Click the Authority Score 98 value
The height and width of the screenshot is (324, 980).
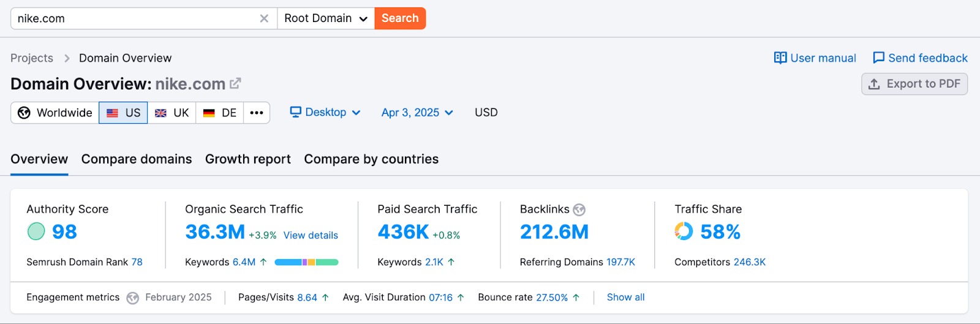(64, 232)
